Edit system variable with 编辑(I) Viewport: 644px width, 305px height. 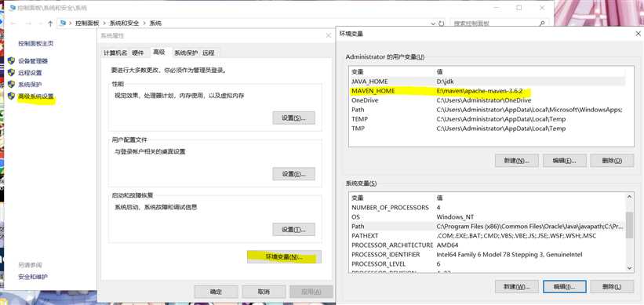click(x=565, y=286)
